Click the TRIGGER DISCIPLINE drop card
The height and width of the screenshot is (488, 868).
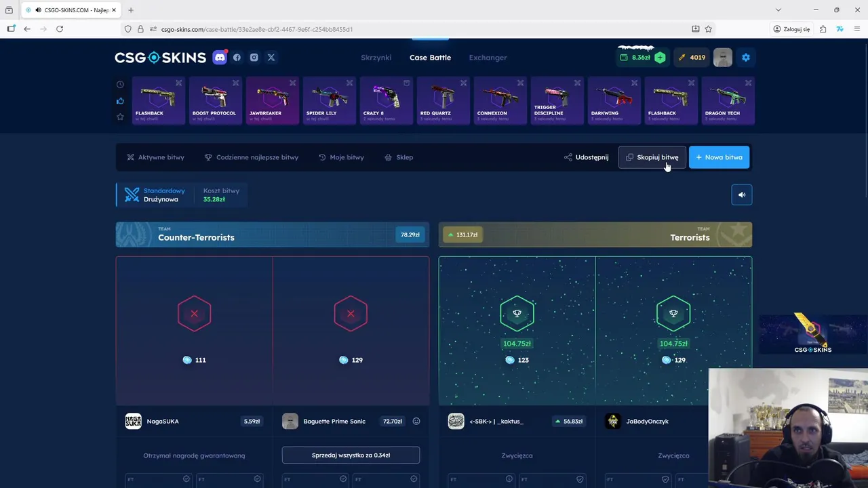557,101
